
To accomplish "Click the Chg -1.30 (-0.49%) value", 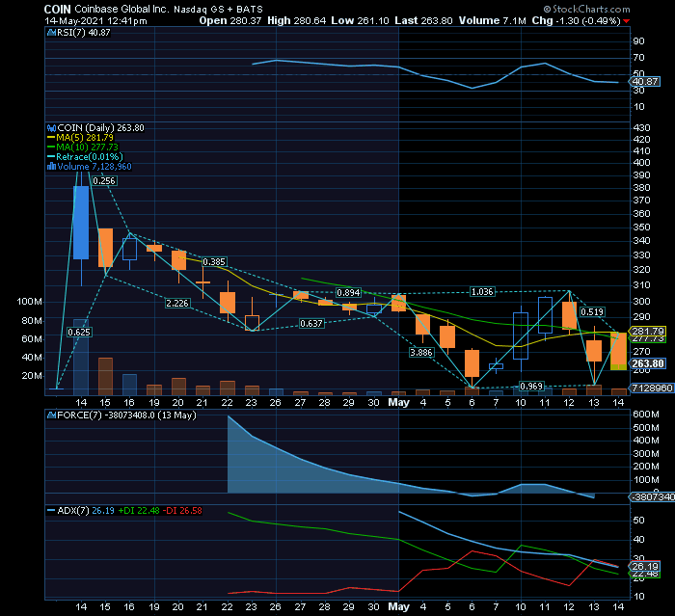I will point(576,20).
